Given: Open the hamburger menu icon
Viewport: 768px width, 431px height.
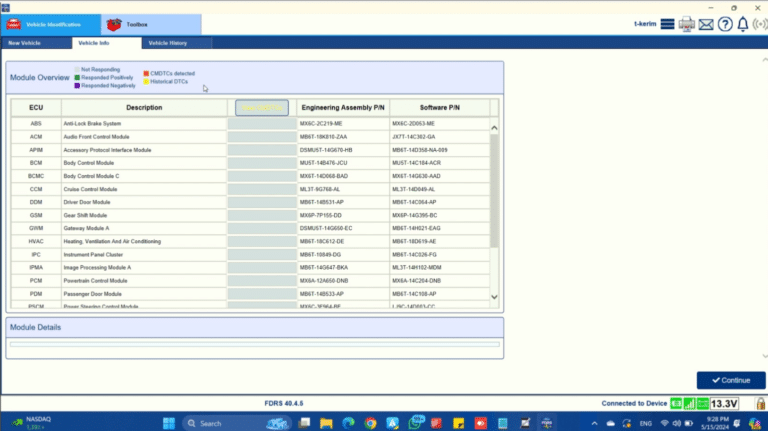Looking at the screenshot, I should click(x=667, y=24).
